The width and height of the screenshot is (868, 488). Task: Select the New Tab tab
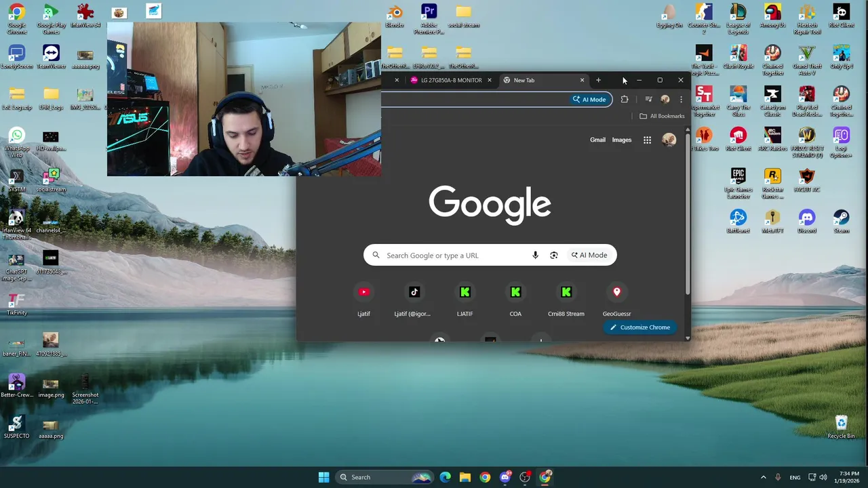click(x=539, y=80)
